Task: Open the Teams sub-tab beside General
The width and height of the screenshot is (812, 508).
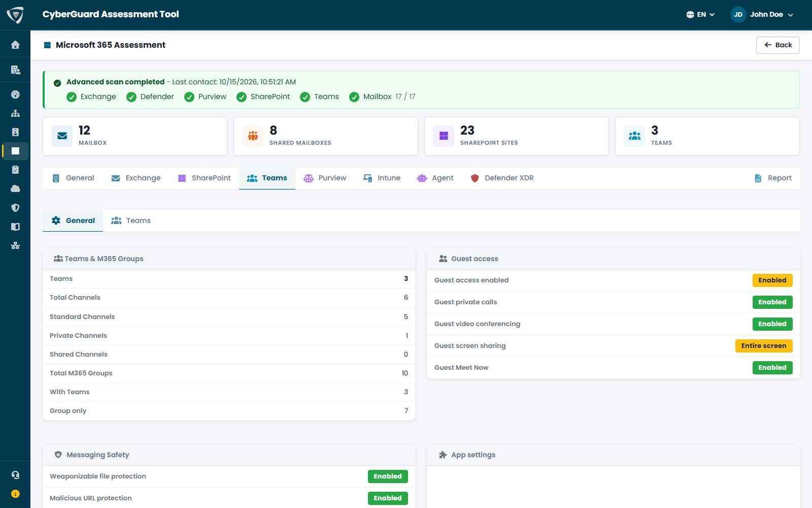Action: [x=131, y=221]
